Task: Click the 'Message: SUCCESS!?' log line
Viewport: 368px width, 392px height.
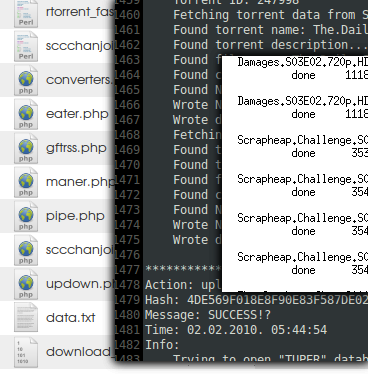Action: (x=208, y=315)
